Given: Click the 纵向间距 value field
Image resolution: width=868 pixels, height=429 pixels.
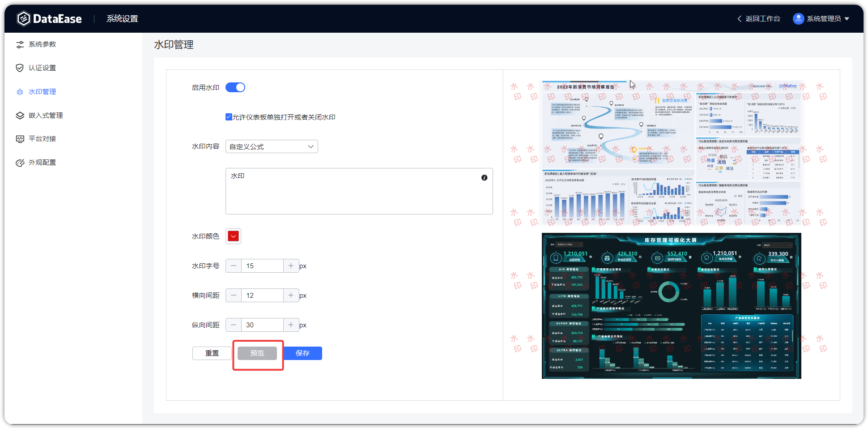Looking at the screenshot, I should point(262,325).
